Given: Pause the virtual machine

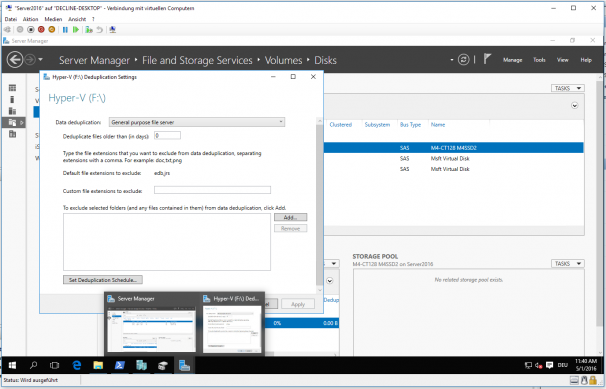Looking at the screenshot, I should pyautogui.click(x=65, y=29).
